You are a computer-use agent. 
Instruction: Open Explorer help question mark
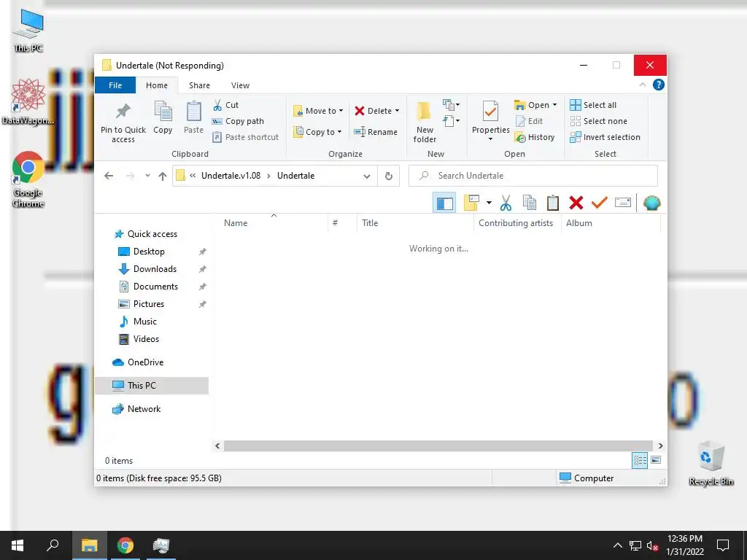(x=659, y=85)
